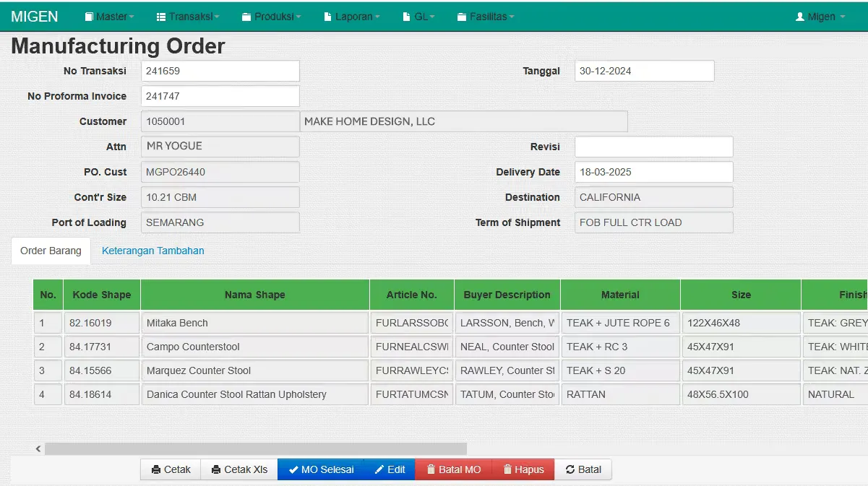Viewport: 868px width, 486px height.
Task: Open the Laporan reports menu
Action: click(352, 17)
